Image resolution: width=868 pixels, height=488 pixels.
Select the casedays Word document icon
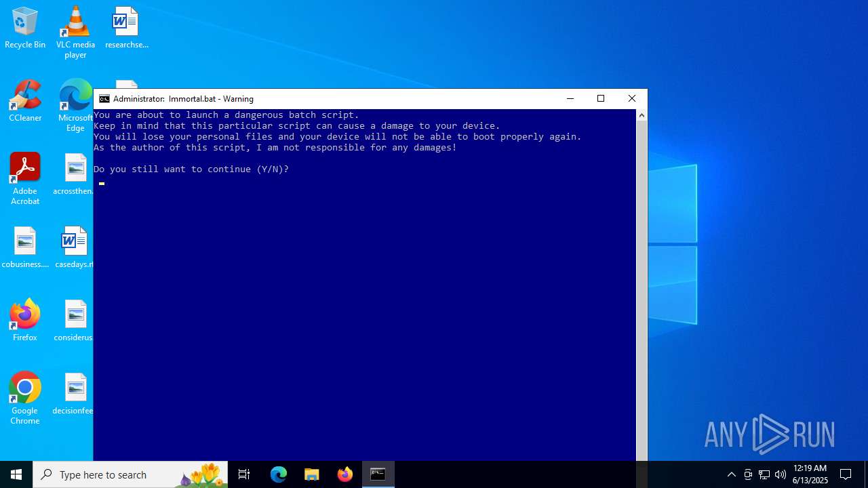74,247
